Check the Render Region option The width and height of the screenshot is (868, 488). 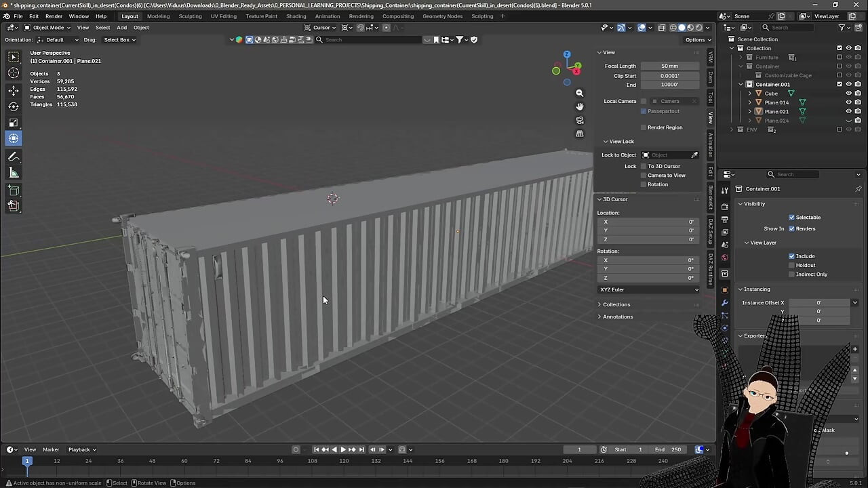pyautogui.click(x=644, y=127)
